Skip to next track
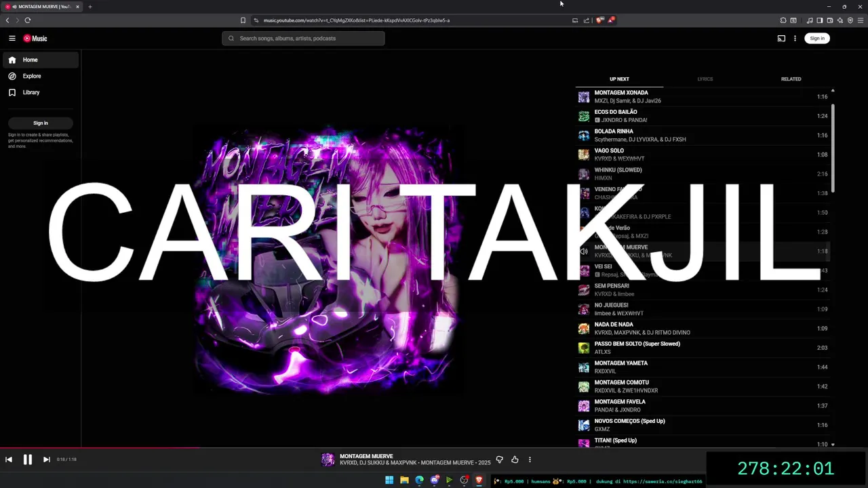 click(x=47, y=460)
